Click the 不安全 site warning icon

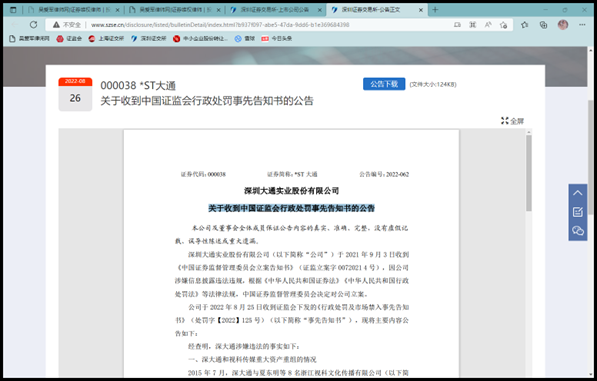56,25
